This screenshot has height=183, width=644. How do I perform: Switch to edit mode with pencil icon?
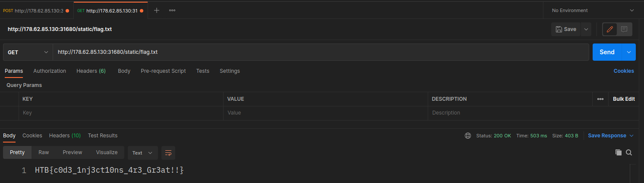point(610,29)
